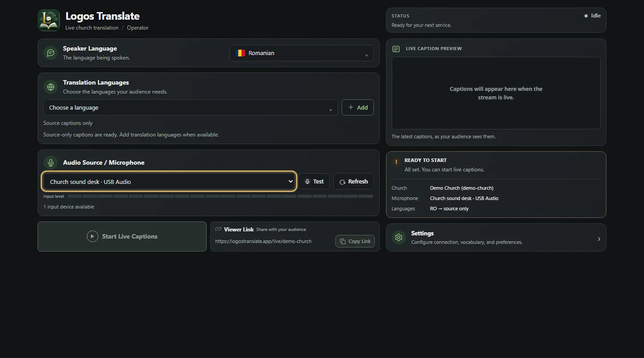644x358 pixels.
Task: Click the input level meter bar
Action: [220, 196]
